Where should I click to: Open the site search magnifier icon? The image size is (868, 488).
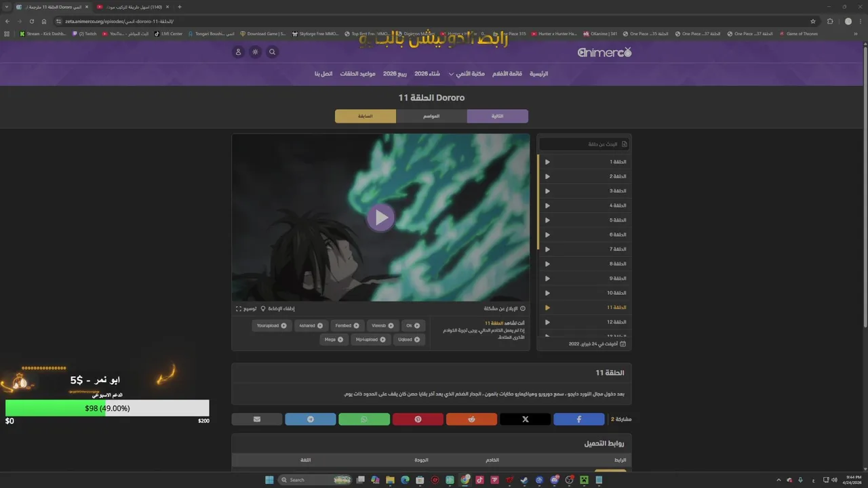272,52
